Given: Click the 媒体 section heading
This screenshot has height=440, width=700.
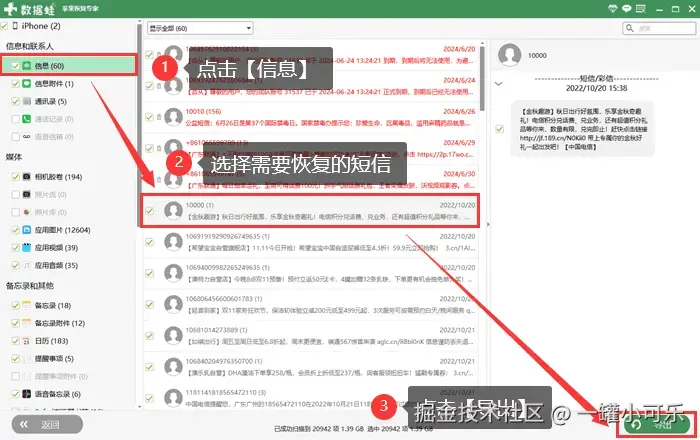Looking at the screenshot, I should point(14,157).
